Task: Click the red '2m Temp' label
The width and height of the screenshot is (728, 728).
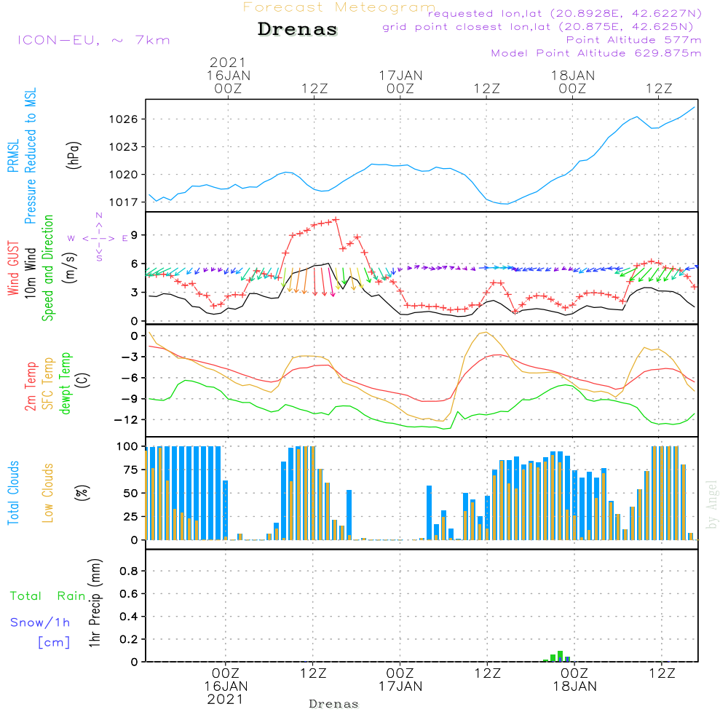Action: pos(30,387)
